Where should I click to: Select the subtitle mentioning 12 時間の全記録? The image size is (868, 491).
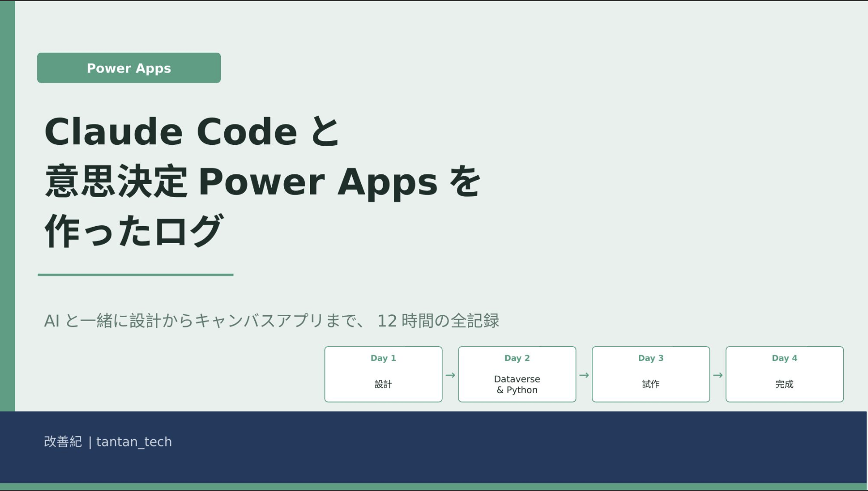click(271, 321)
